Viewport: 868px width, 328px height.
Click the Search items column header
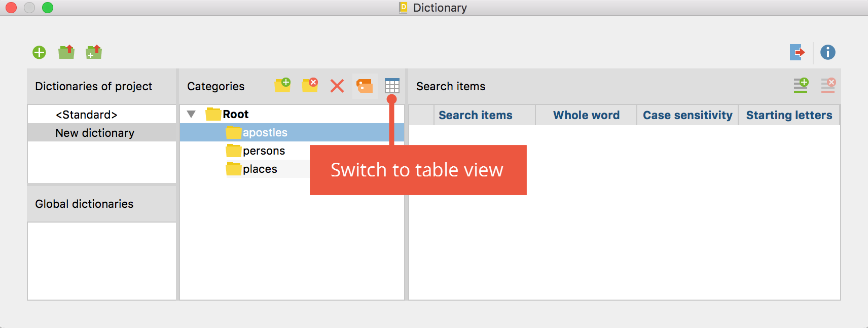coord(485,115)
